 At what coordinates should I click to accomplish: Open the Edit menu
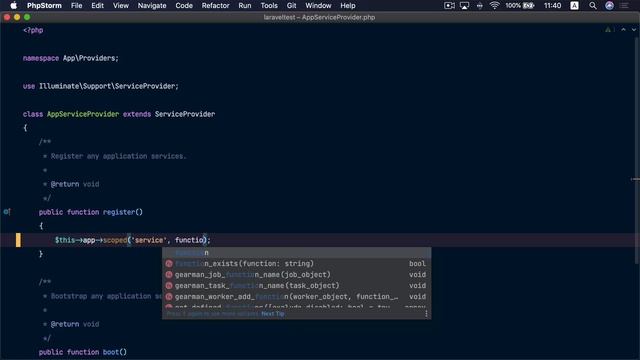[x=97, y=6]
